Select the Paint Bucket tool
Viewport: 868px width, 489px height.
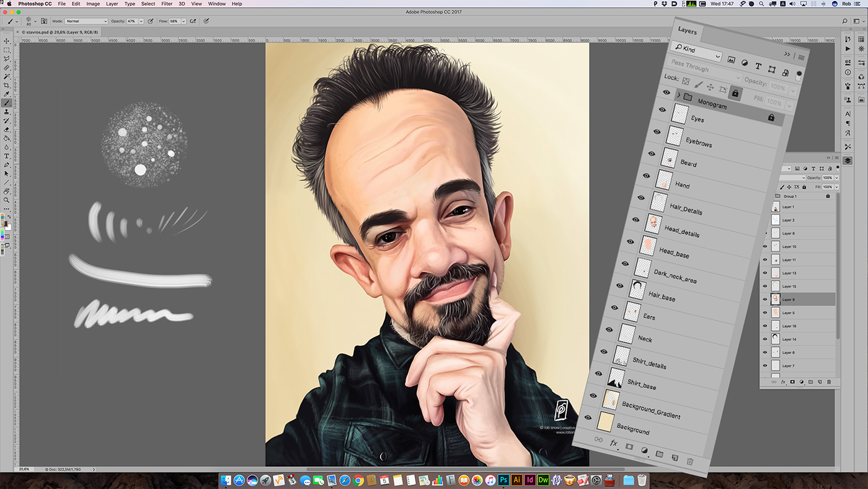7,138
